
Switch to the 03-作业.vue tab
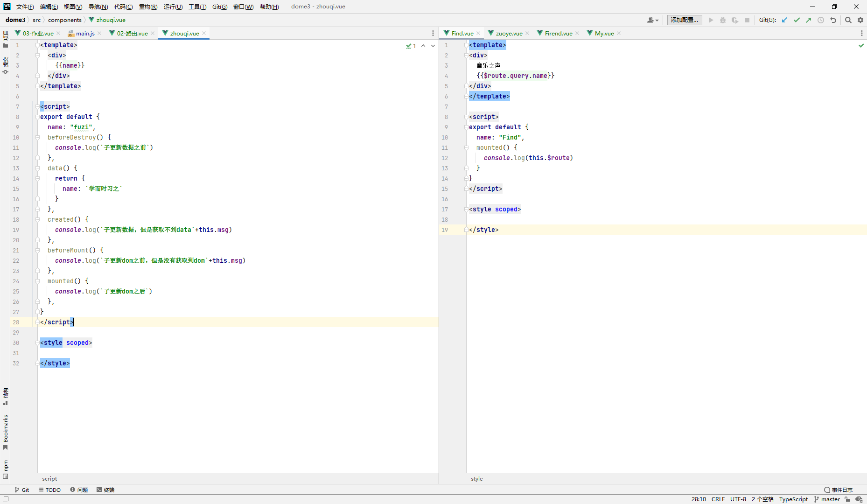tap(38, 33)
